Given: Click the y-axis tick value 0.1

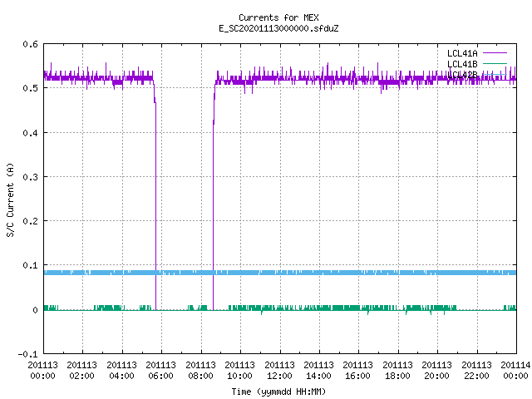Looking at the screenshot, I should [x=30, y=265].
